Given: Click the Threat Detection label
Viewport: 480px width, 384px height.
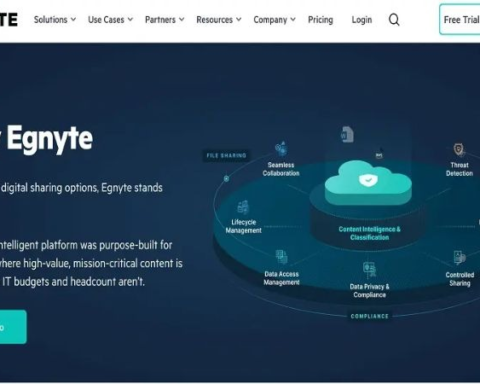Looking at the screenshot, I should tap(459, 169).
